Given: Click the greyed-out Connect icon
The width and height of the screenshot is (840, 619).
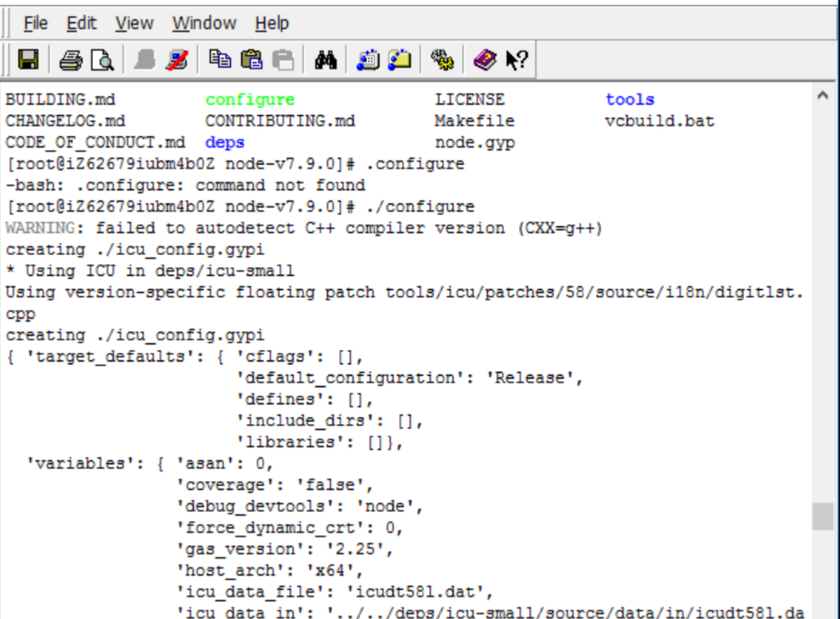Looking at the screenshot, I should (144, 61).
